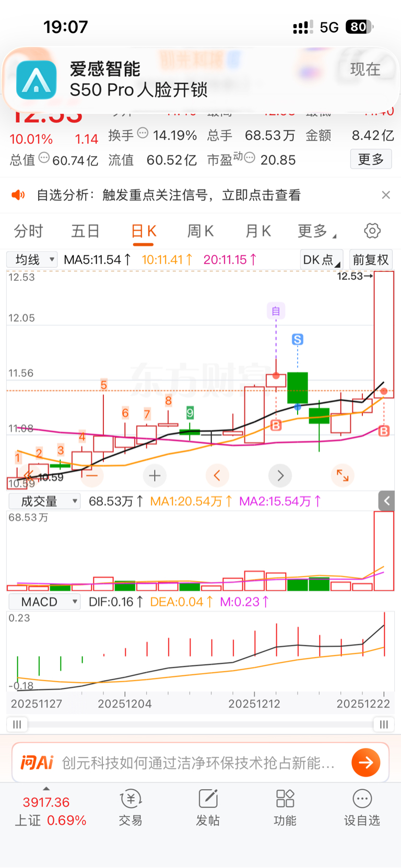The width and height of the screenshot is (401, 868).
Task: Toggle 前复权 price adjustment
Action: point(371,259)
